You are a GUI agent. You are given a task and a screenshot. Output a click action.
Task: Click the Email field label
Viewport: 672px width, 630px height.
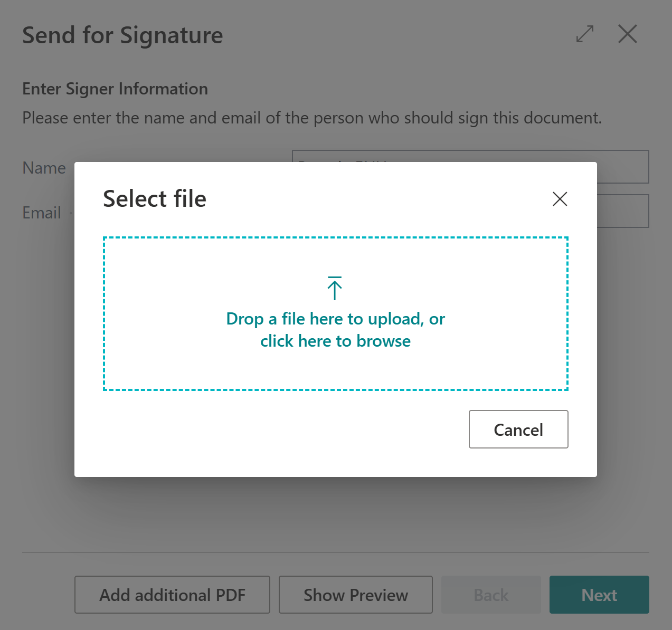coord(42,213)
